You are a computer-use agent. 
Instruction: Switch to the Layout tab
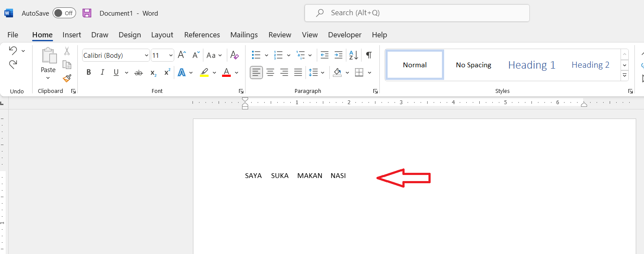pyautogui.click(x=162, y=35)
